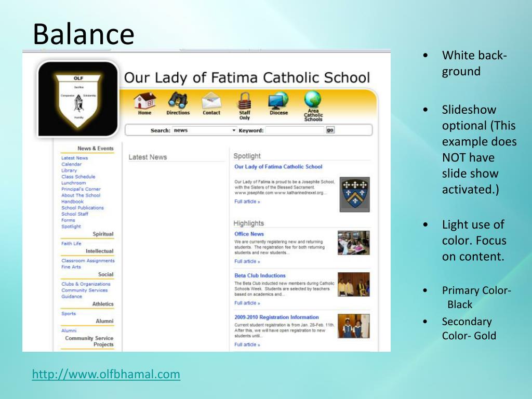Open School Publications link
Viewport: 532px width, 399px height.
point(83,208)
